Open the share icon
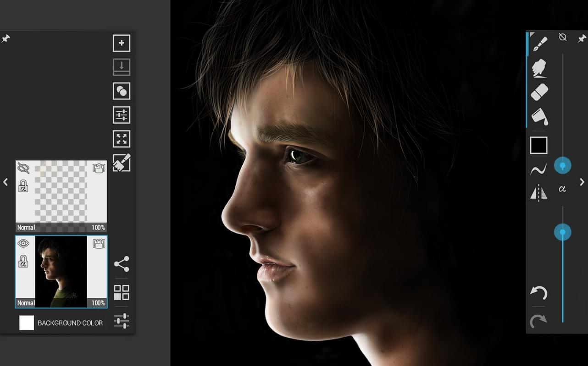588x366 pixels. (x=122, y=264)
